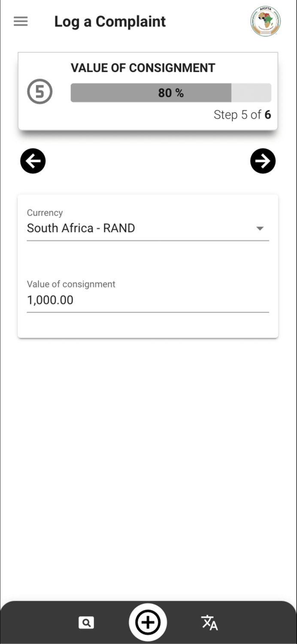Open the navigation hamburger menu
297x644 pixels.
pyautogui.click(x=20, y=21)
